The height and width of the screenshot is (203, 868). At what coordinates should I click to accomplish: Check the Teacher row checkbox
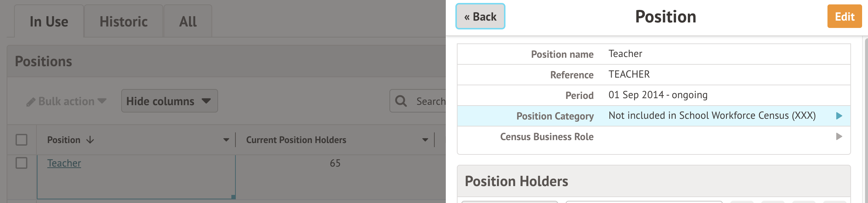click(x=21, y=163)
